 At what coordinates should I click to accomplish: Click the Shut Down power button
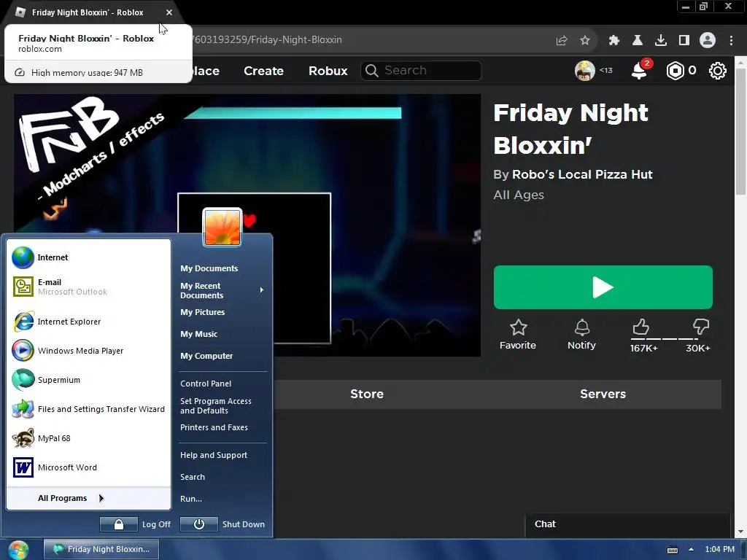pos(199,524)
